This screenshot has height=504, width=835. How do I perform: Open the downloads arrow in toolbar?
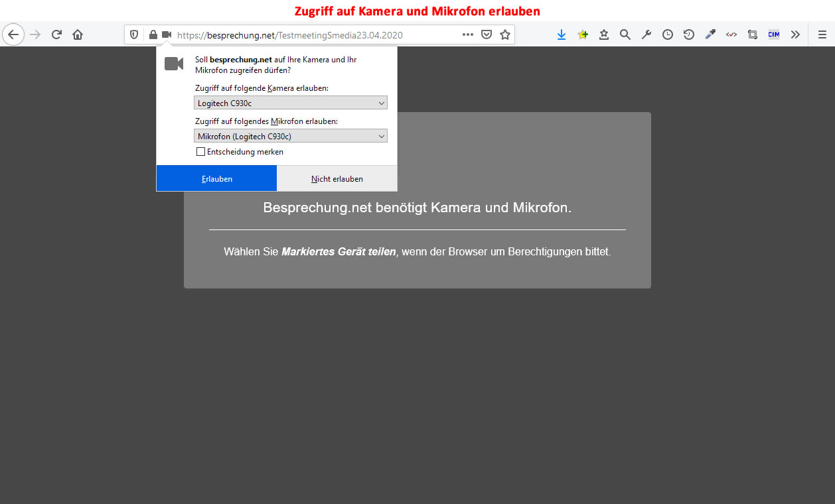point(562,34)
